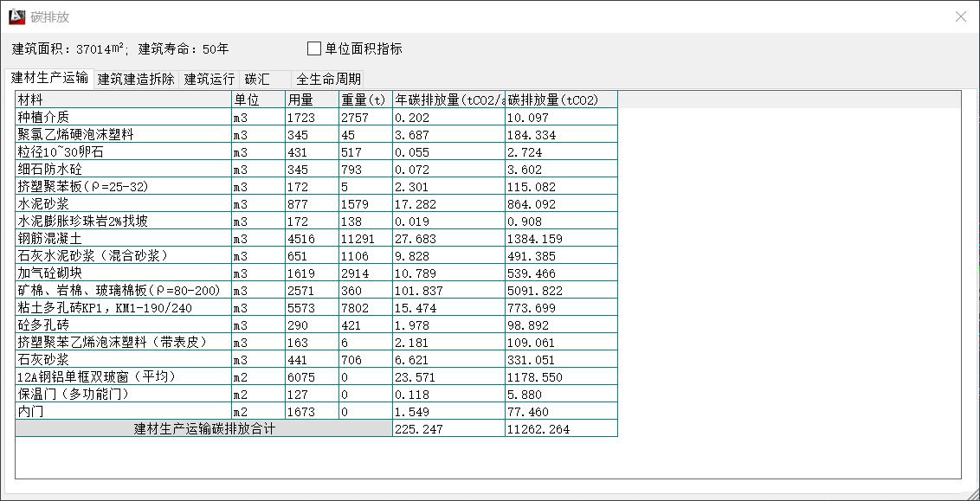Close the 碳排放 dialog window

click(960, 16)
